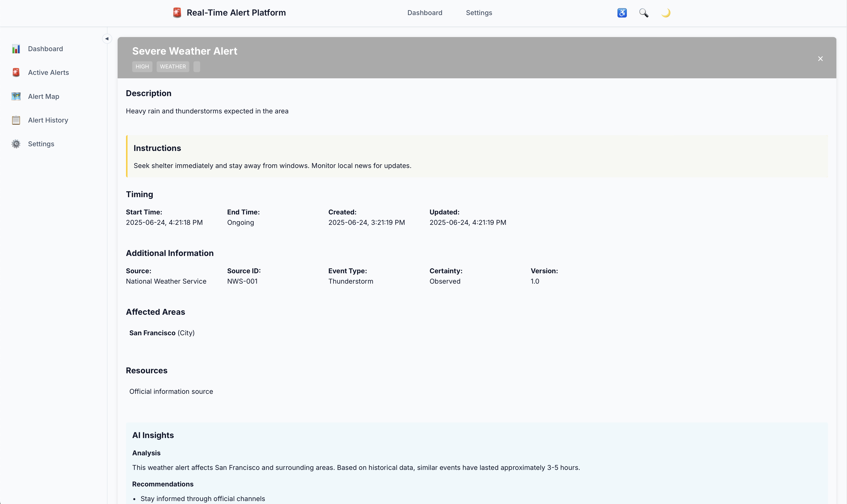Viewport: 847px width, 504px height.
Task: Click the magnifying glass search icon
Action: pos(644,13)
